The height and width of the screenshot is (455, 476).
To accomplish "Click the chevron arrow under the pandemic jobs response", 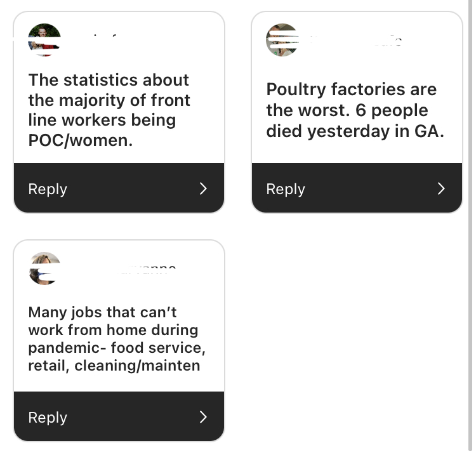I will 203,417.
